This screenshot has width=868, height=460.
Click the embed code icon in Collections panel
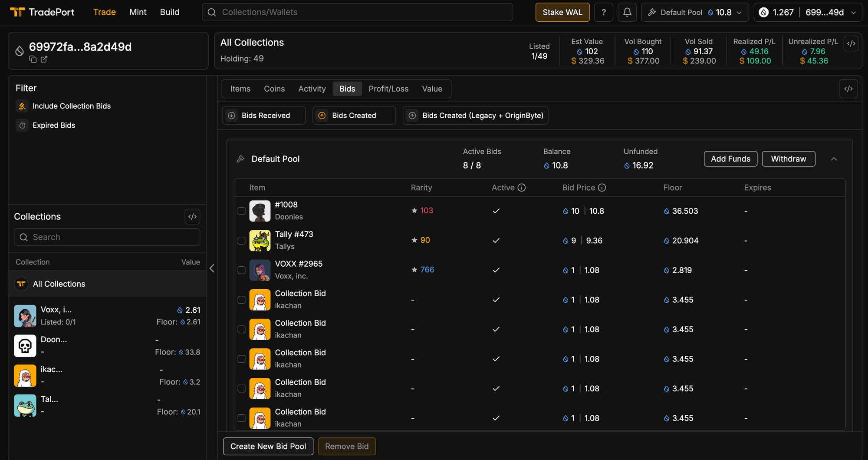192,216
